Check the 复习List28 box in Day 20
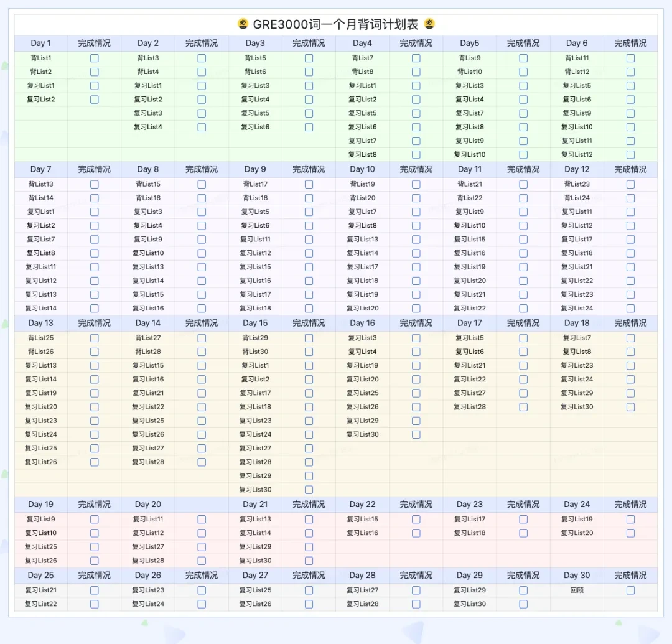The width and height of the screenshot is (672, 644). [202, 561]
